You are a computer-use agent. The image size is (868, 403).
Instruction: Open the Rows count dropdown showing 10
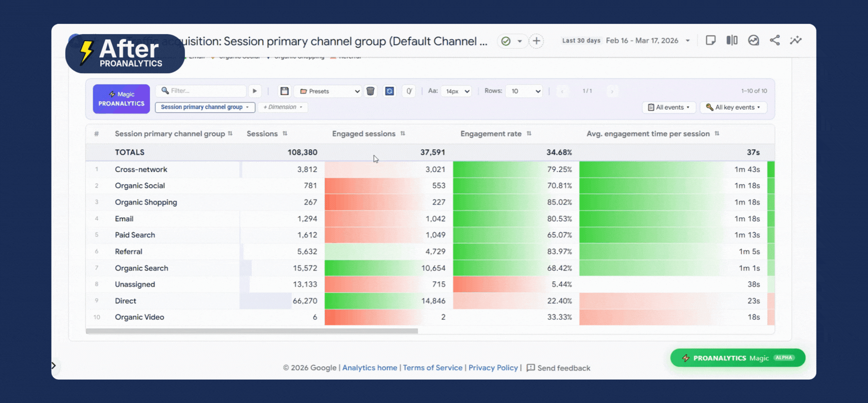(524, 91)
